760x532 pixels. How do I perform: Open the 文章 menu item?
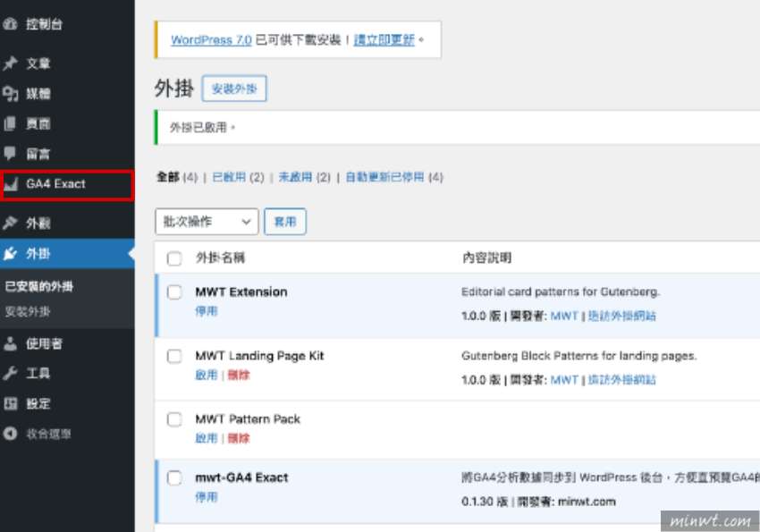click(x=38, y=63)
